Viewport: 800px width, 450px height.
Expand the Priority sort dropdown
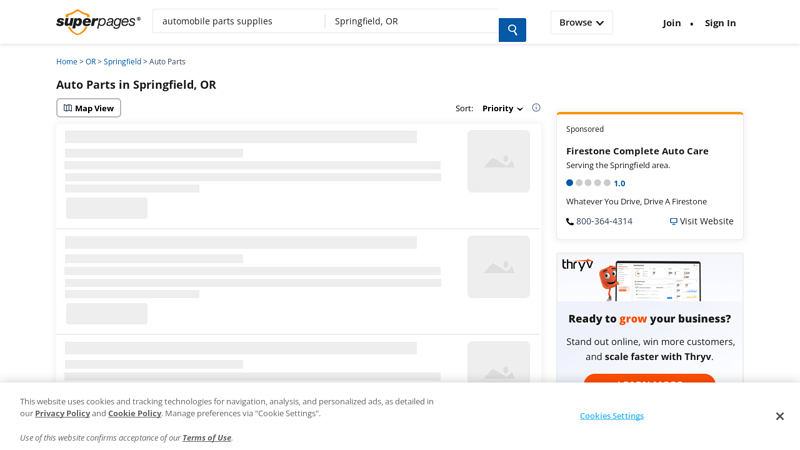click(x=503, y=109)
